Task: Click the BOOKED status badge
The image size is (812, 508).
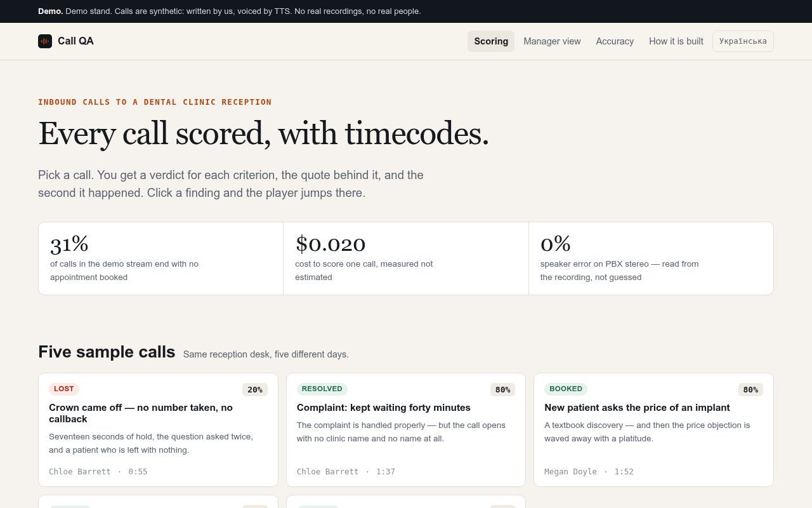Action: pos(566,389)
